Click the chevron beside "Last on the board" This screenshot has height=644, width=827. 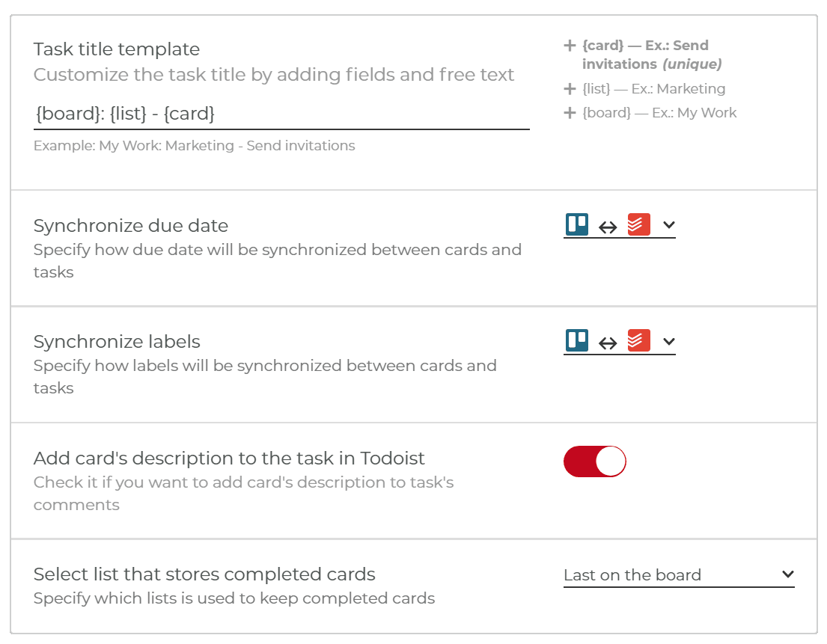788,574
